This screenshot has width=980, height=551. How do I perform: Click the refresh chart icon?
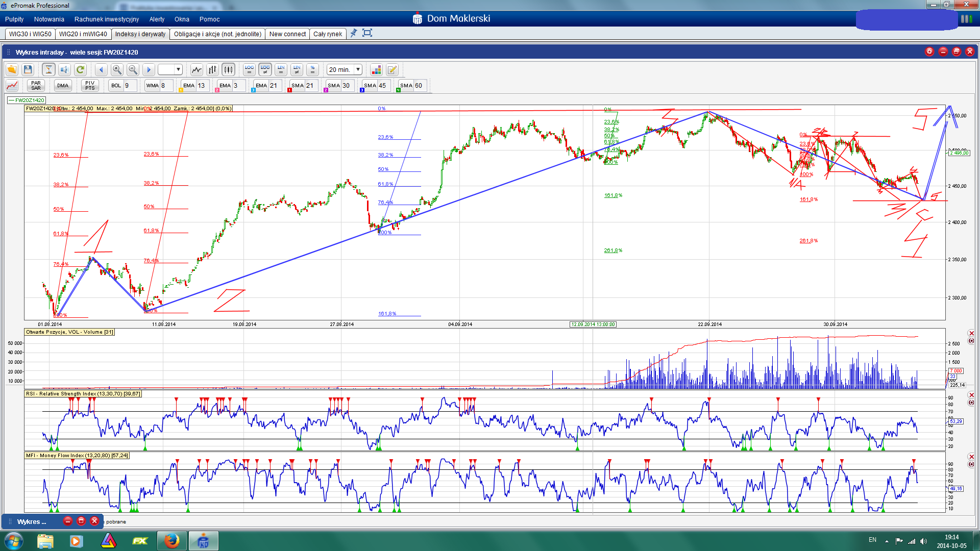[80, 70]
